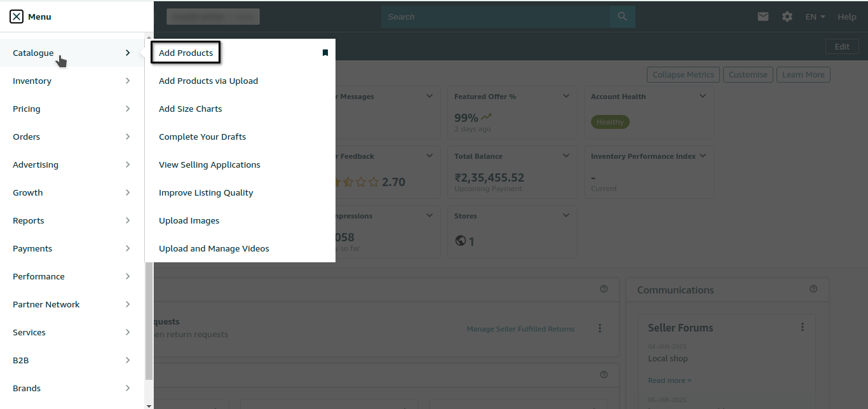Click the menu scrollbar down arrow

click(149, 405)
